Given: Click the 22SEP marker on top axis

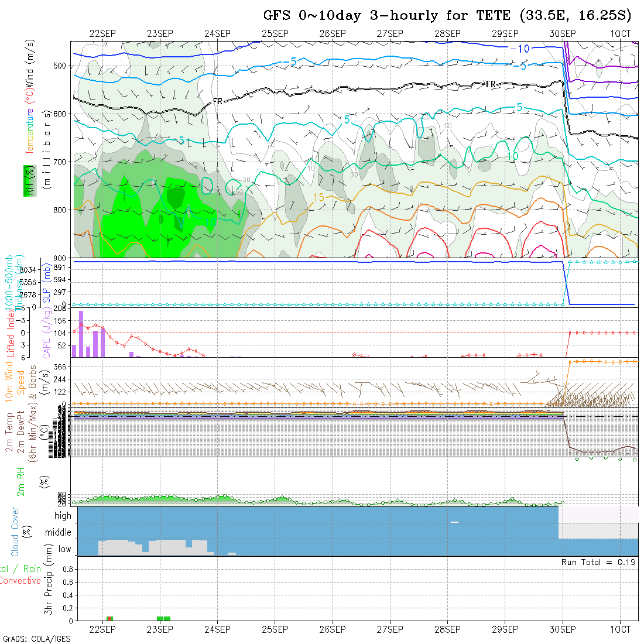Looking at the screenshot, I should 102,34.
